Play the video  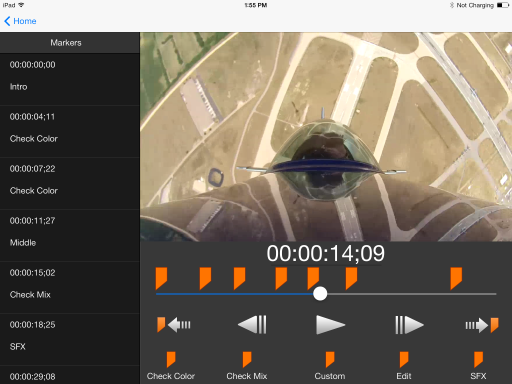[330, 325]
